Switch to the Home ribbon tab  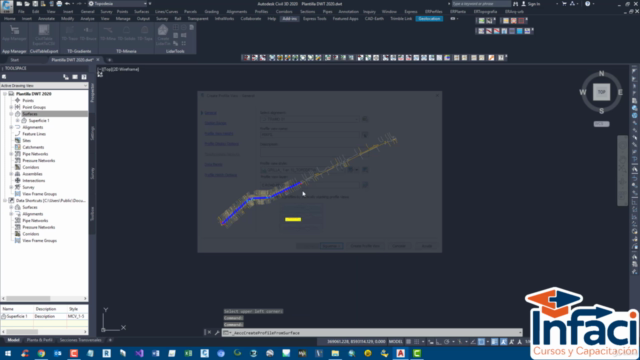[x=9, y=19]
